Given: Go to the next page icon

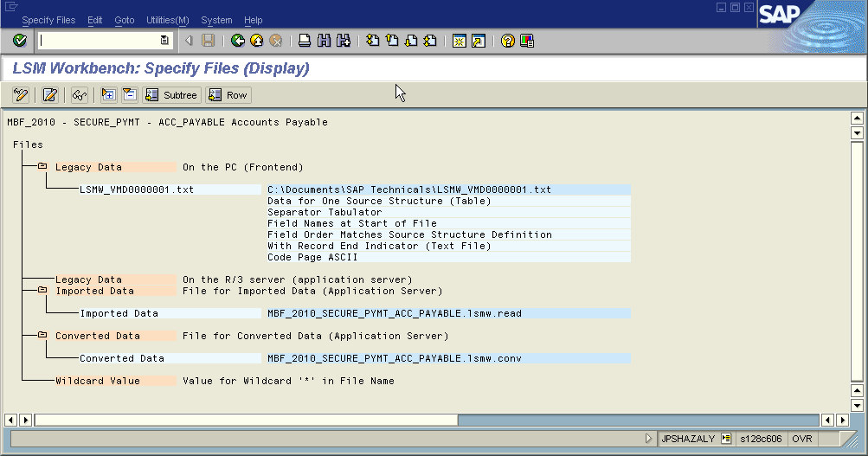Looking at the screenshot, I should pyautogui.click(x=411, y=41).
